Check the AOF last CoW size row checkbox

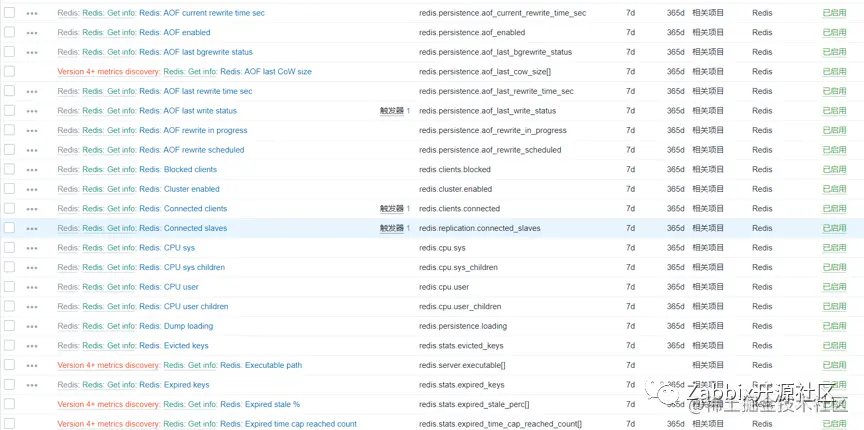[9, 71]
